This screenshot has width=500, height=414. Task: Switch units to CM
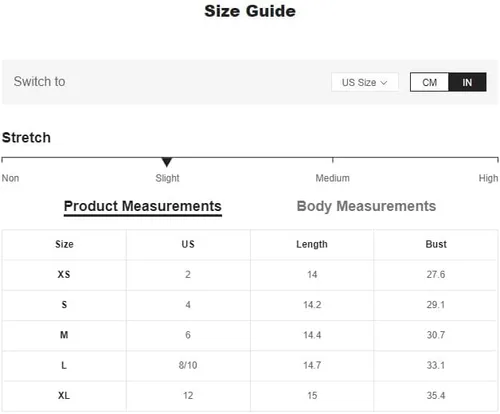pos(429,82)
